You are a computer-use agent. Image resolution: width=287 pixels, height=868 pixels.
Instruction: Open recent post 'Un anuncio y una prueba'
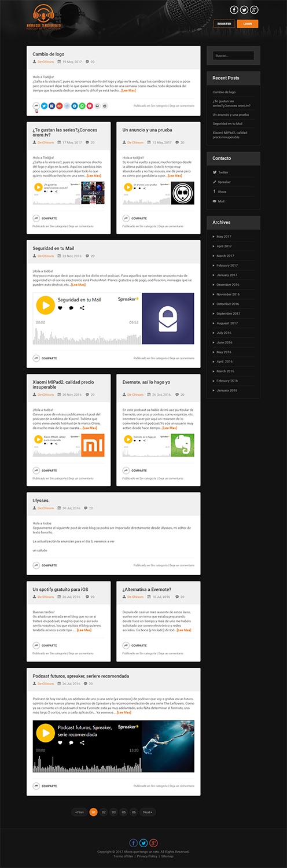point(230,115)
